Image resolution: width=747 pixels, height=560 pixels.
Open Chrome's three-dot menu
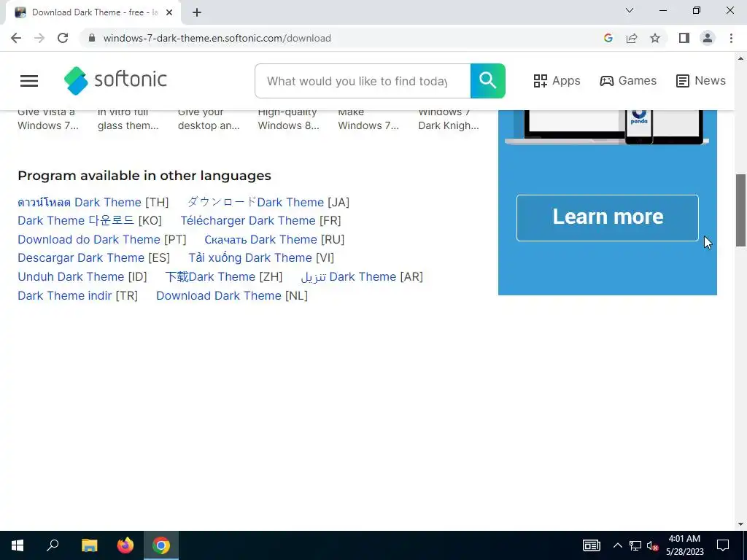point(731,38)
